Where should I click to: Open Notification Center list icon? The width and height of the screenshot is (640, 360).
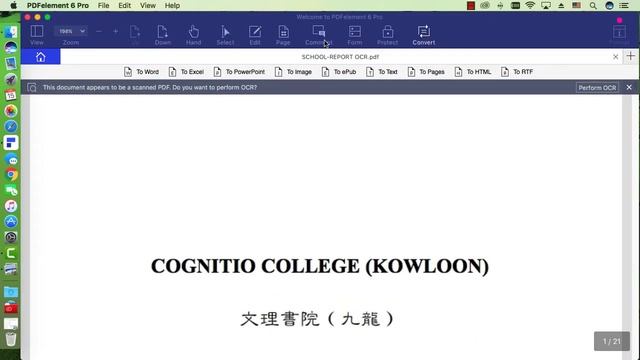624,6
